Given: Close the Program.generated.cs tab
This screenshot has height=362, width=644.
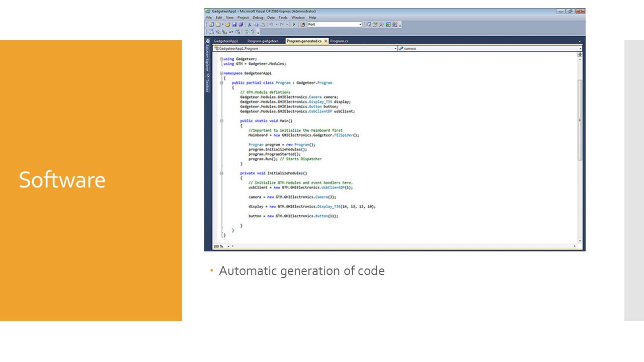Looking at the screenshot, I should click(326, 41).
